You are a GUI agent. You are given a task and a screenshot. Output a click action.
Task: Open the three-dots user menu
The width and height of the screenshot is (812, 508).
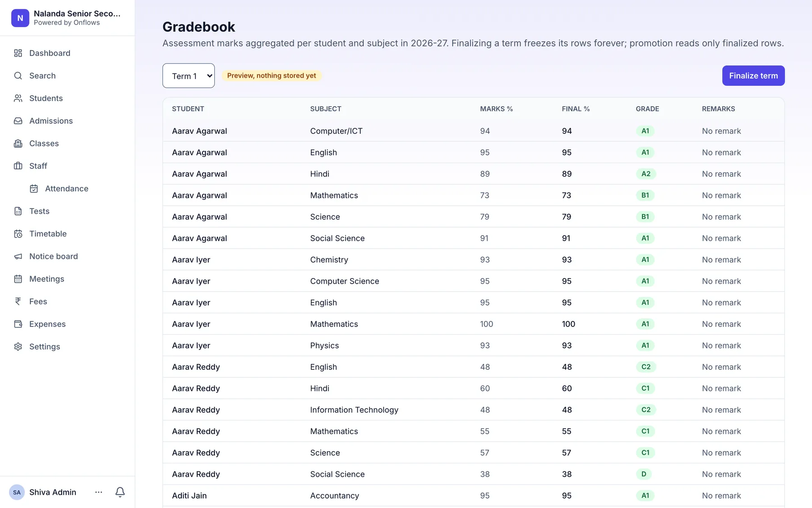click(x=99, y=492)
